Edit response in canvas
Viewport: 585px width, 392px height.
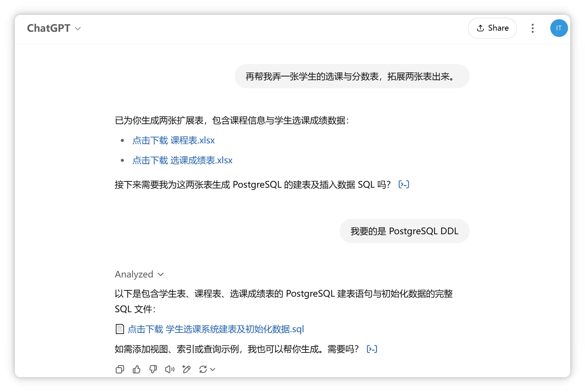pyautogui.click(x=187, y=369)
